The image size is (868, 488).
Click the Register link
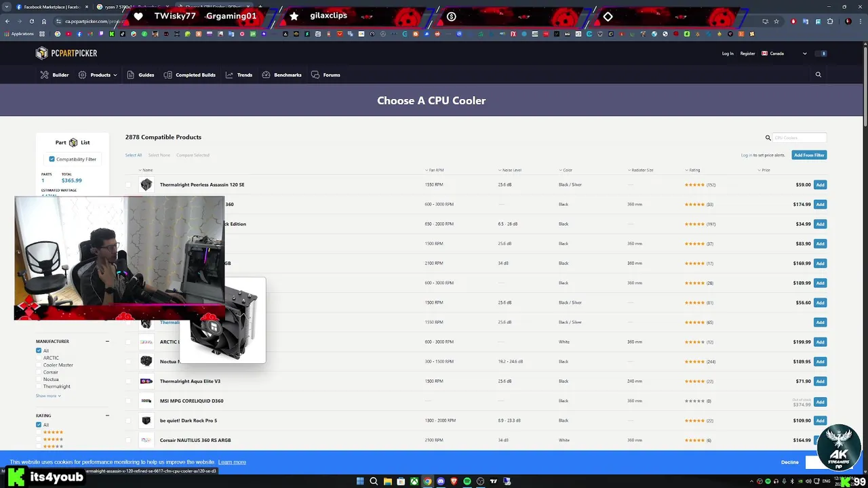pyautogui.click(x=747, y=54)
